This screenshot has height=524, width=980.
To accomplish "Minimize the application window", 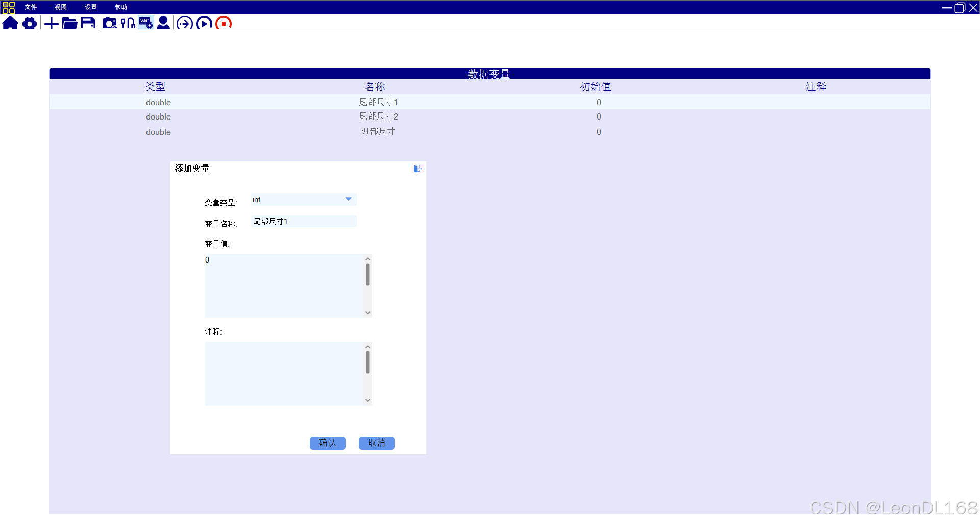I will 947,8.
